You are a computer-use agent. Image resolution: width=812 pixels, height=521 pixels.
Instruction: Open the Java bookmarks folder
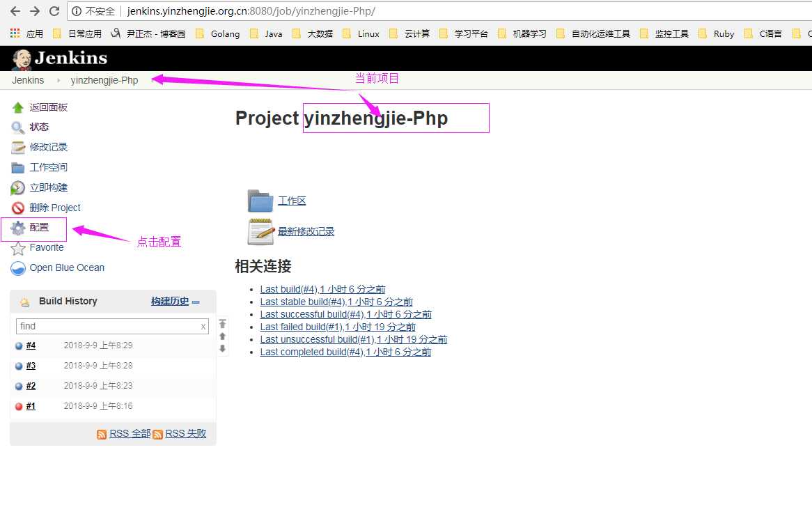266,33
